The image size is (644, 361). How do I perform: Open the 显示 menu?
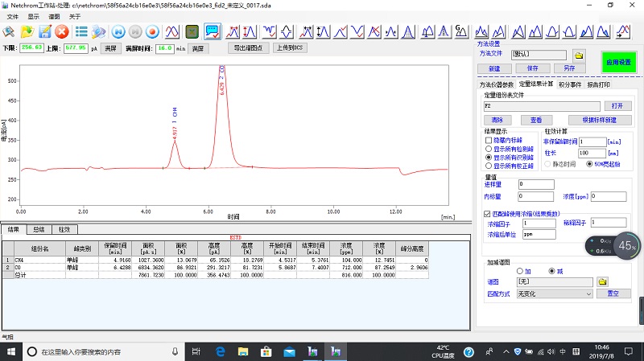33,17
